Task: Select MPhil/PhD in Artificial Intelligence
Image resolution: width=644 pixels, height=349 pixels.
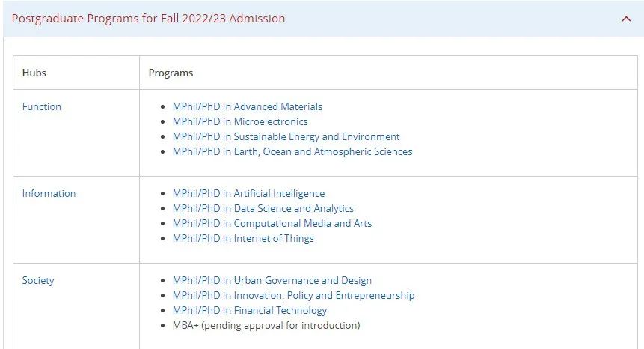Action: tap(248, 193)
